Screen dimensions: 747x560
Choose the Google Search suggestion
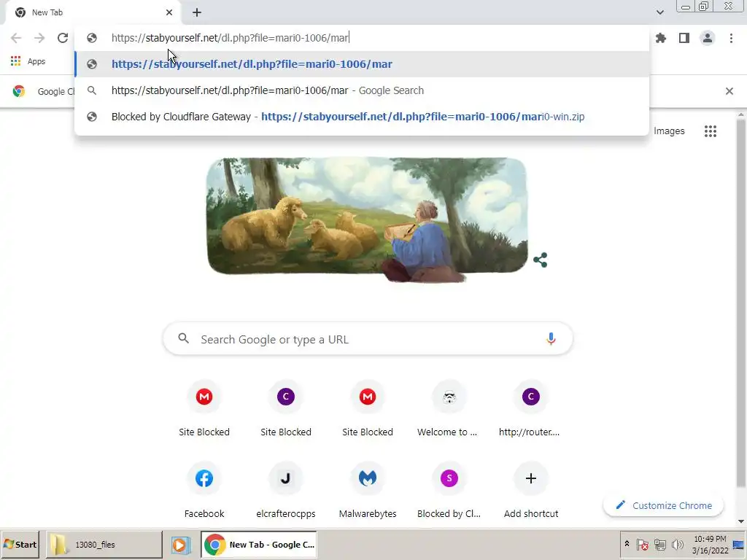coord(362,90)
